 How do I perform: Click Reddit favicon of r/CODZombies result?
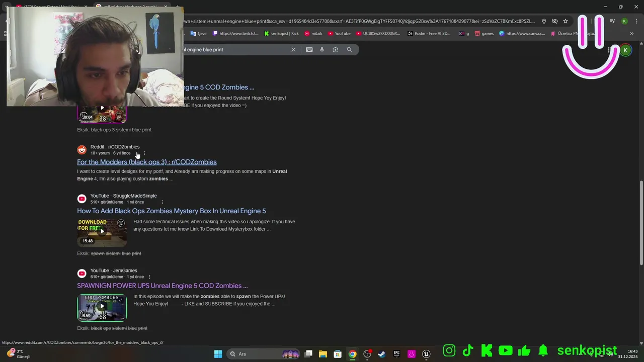[82, 150]
